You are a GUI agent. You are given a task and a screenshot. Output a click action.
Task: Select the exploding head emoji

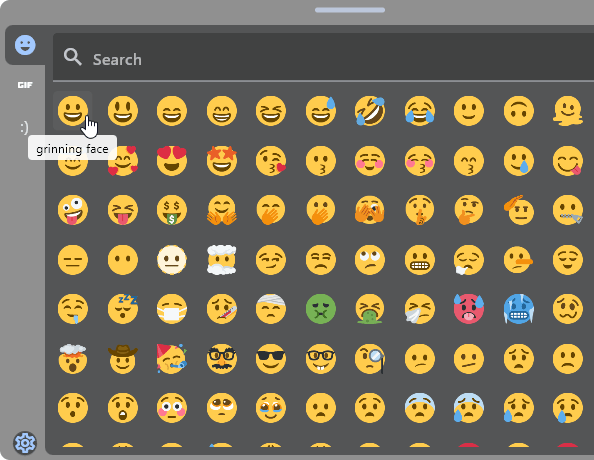[x=73, y=358]
